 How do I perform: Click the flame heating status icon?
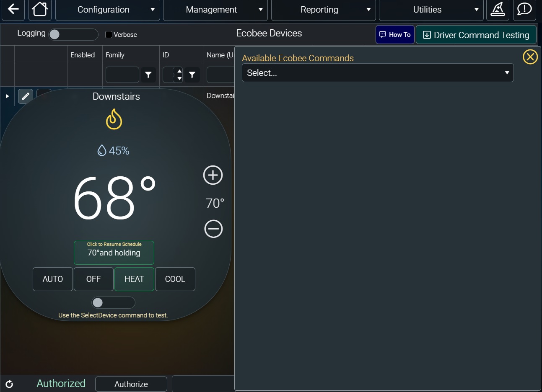point(114,119)
